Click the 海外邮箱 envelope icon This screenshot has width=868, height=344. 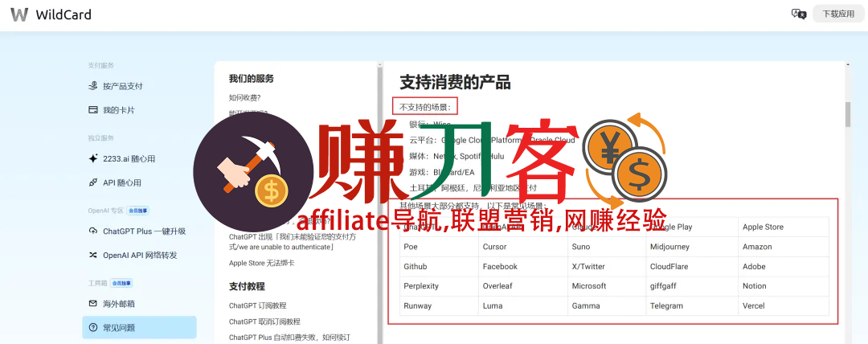tap(93, 304)
